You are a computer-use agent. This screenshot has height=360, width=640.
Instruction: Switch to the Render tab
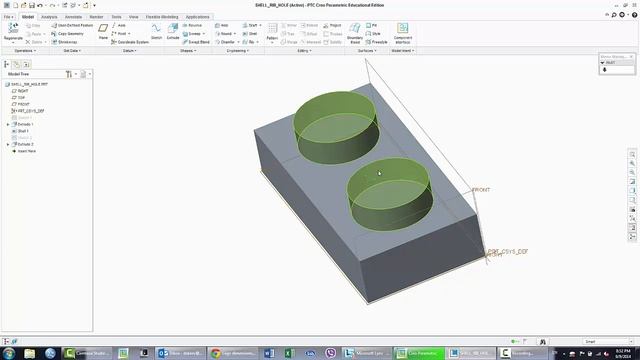click(x=96, y=17)
